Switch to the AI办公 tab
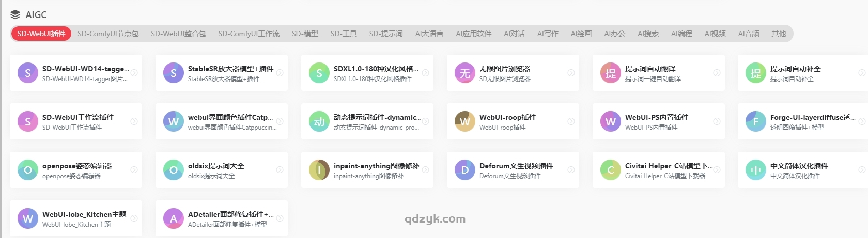The image size is (868, 238). point(614,34)
